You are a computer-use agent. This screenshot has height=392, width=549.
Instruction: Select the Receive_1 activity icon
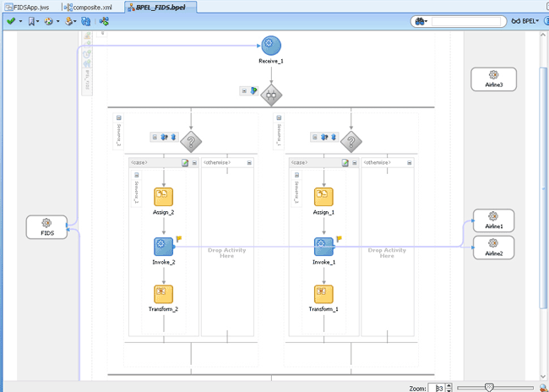click(271, 46)
